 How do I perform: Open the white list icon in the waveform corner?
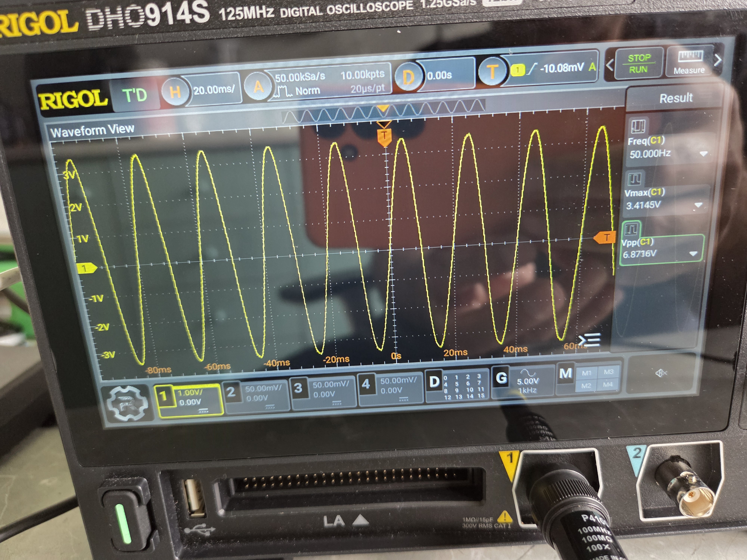[589, 340]
